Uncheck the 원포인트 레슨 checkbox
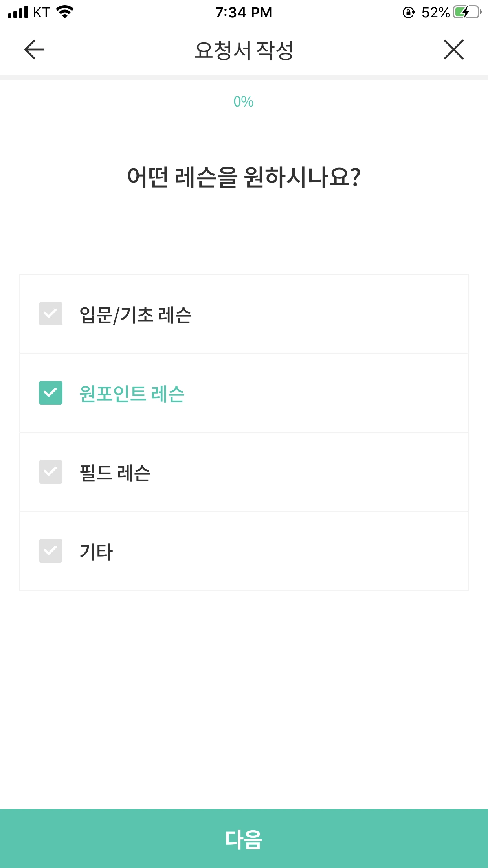Image resolution: width=488 pixels, height=868 pixels. (51, 393)
